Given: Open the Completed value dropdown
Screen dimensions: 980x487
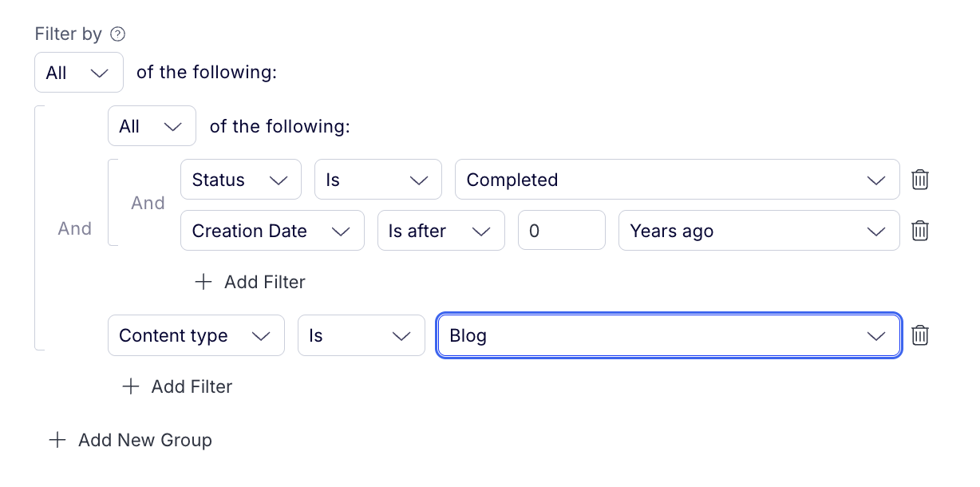Looking at the screenshot, I should click(x=677, y=180).
